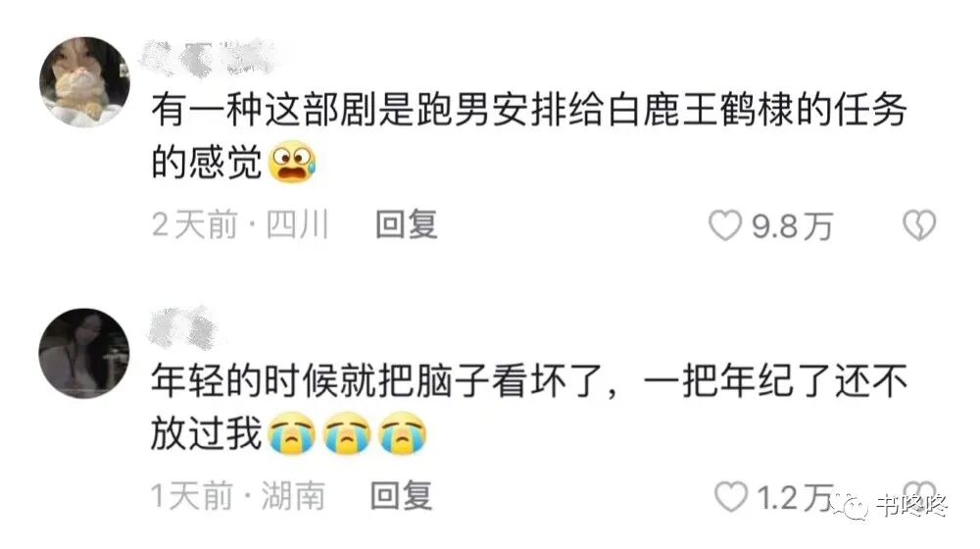Image resolution: width=980 pixels, height=549 pixels.
Task: Tap the 1.2万 like count
Action: tap(796, 498)
